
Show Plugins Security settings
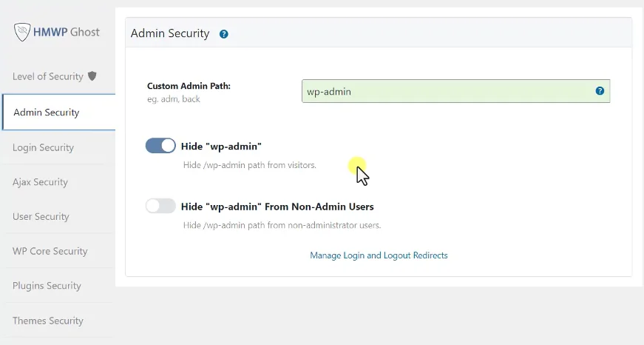coord(47,286)
